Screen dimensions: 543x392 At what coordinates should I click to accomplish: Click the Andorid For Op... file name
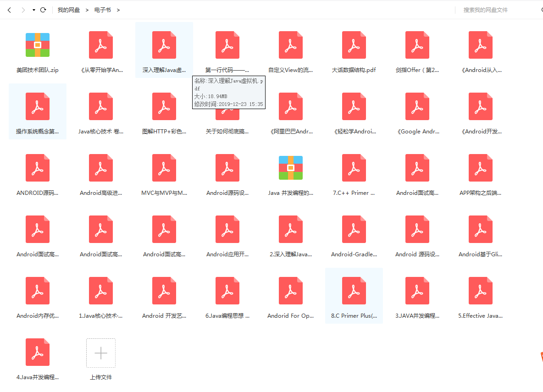291,315
